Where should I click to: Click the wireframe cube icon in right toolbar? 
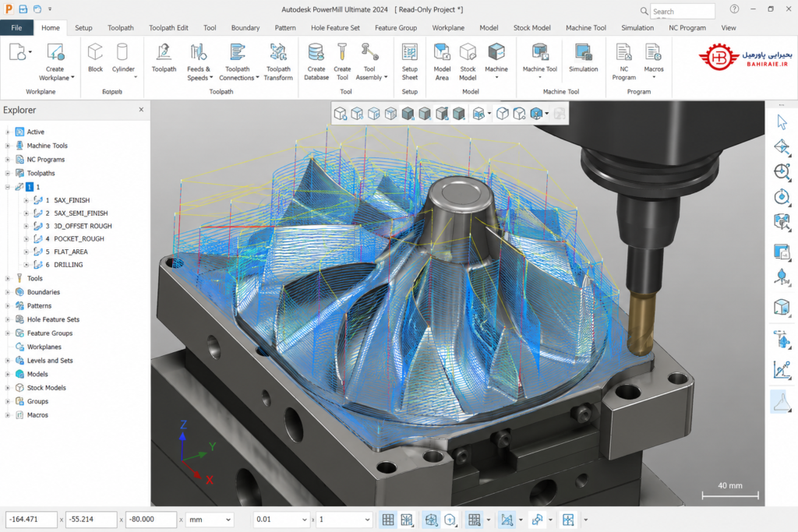pos(782,307)
